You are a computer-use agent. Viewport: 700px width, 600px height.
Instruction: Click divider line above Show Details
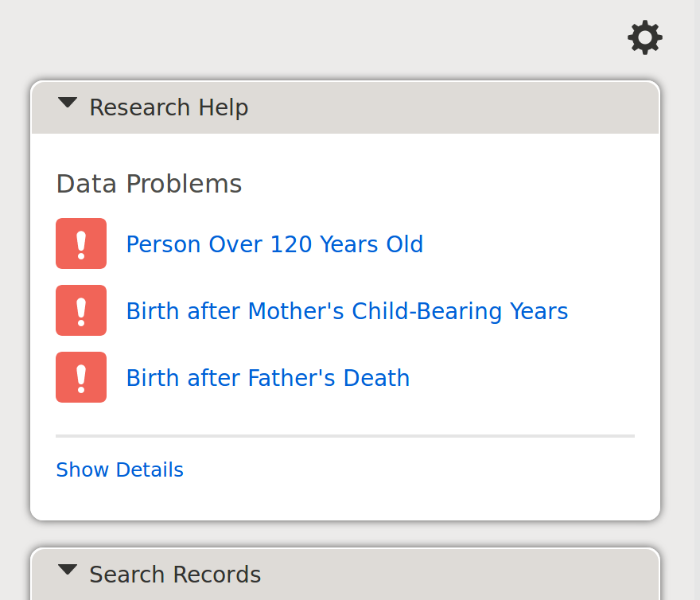pyautogui.click(x=345, y=435)
